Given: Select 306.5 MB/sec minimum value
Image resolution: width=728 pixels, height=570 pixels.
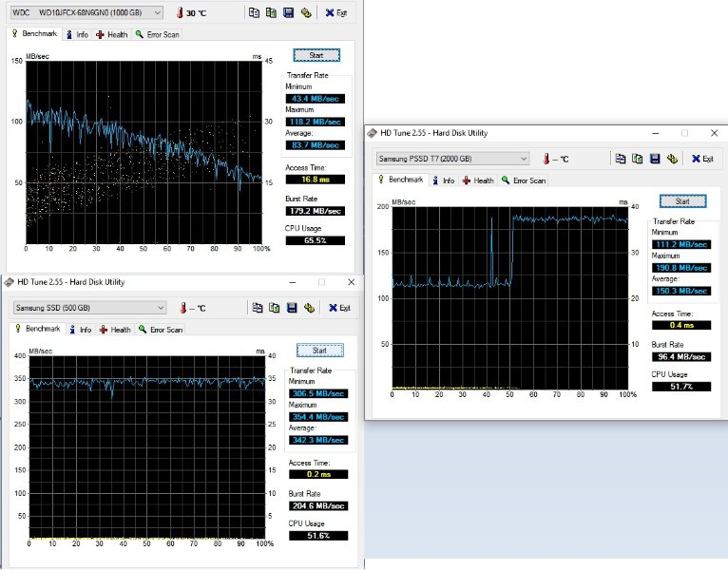Looking at the screenshot, I should (x=318, y=393).
